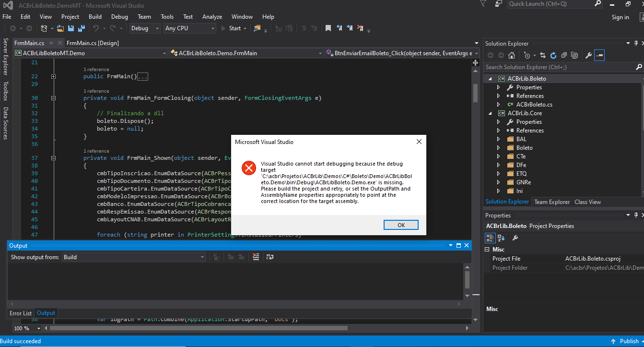
Task: Open the Any CPU platform dropdown
Action: [190, 28]
